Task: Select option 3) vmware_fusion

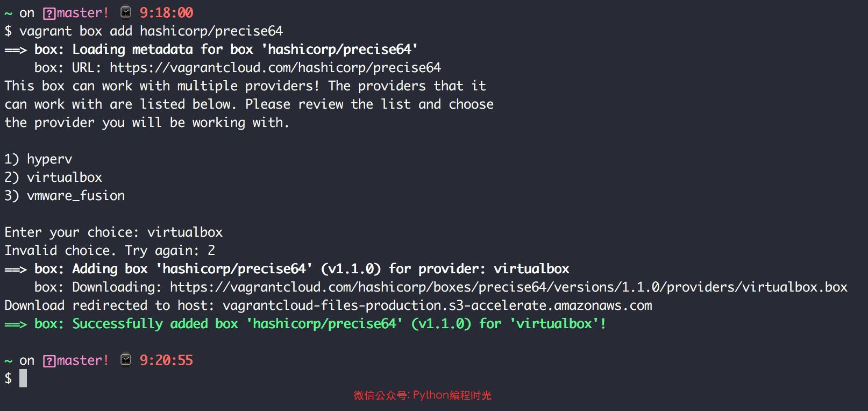Action: click(65, 196)
